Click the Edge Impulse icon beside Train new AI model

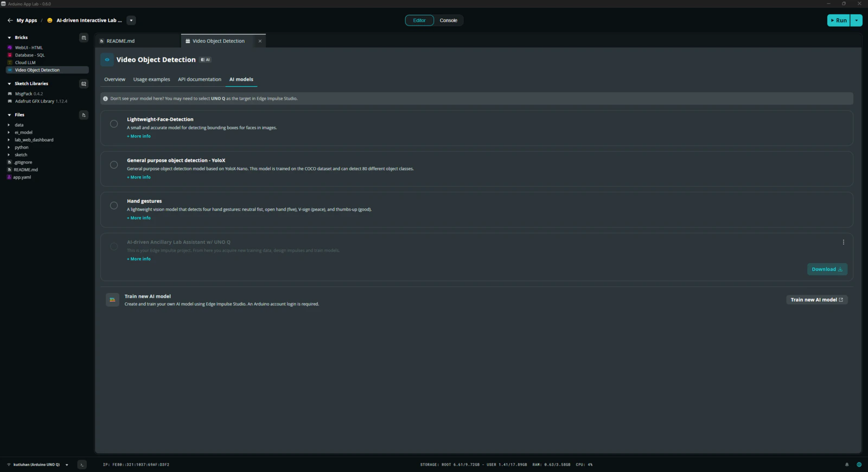pos(112,300)
